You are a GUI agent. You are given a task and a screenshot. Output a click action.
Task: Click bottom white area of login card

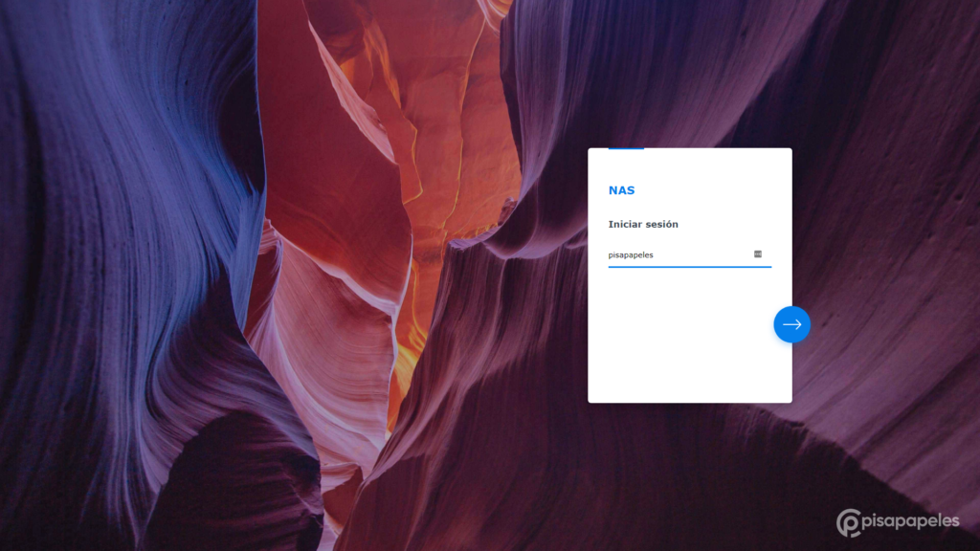tap(689, 383)
